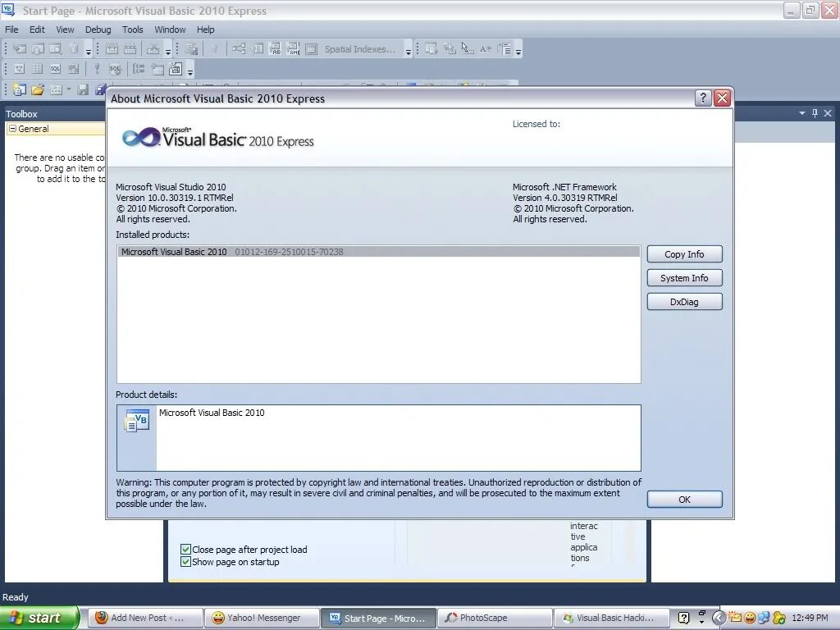Toggle Close page after project load checkbox
Image resolution: width=840 pixels, height=630 pixels.
(185, 549)
